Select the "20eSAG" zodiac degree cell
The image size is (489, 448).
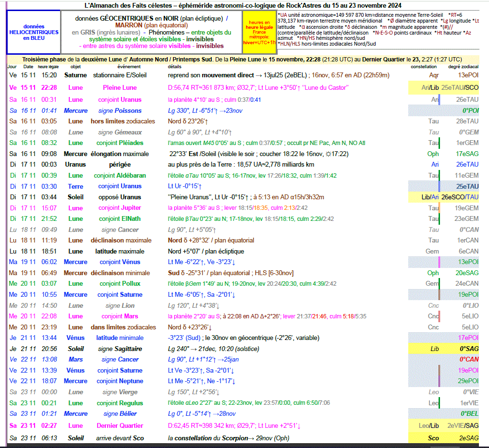[x=467, y=273]
